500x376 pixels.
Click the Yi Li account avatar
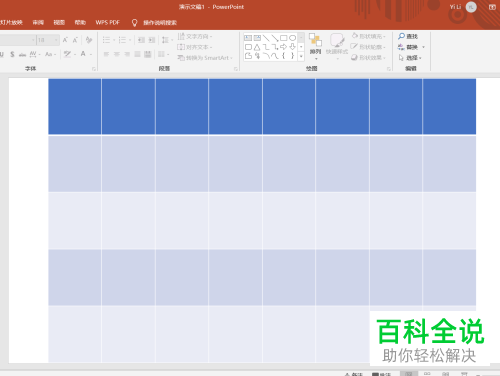point(471,7)
